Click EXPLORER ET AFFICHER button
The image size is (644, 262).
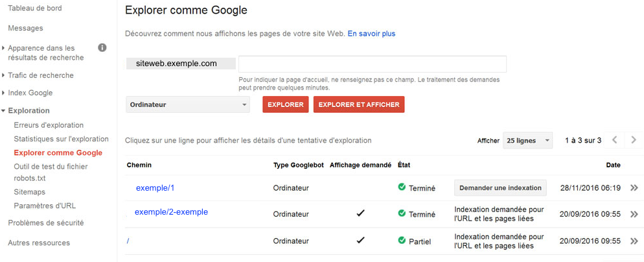coord(359,104)
